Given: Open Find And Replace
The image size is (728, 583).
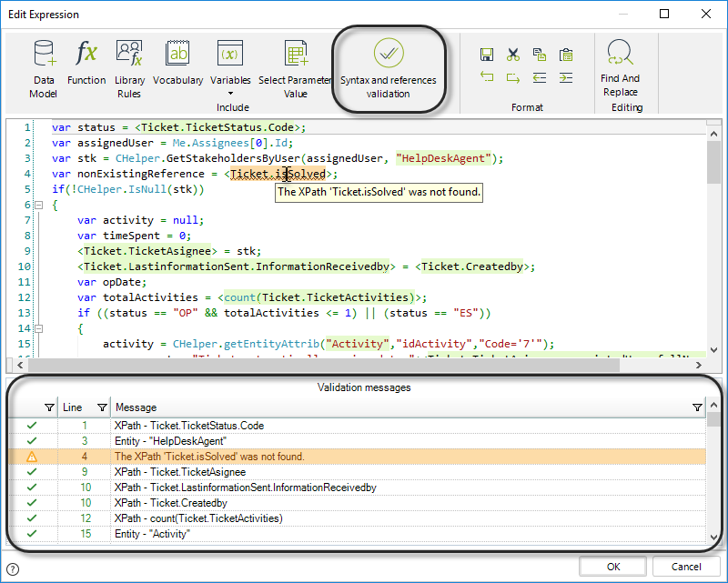Looking at the screenshot, I should pos(621,68).
